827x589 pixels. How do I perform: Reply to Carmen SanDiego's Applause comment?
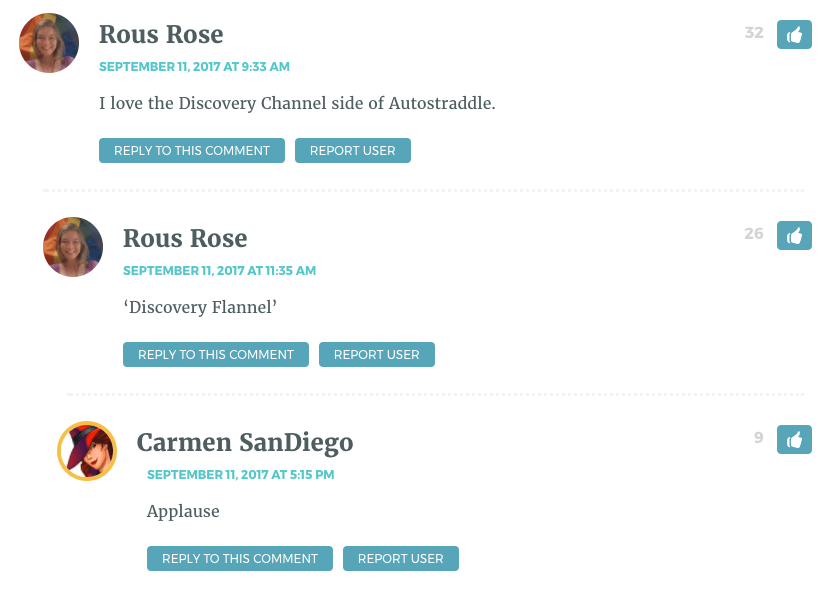click(x=240, y=559)
